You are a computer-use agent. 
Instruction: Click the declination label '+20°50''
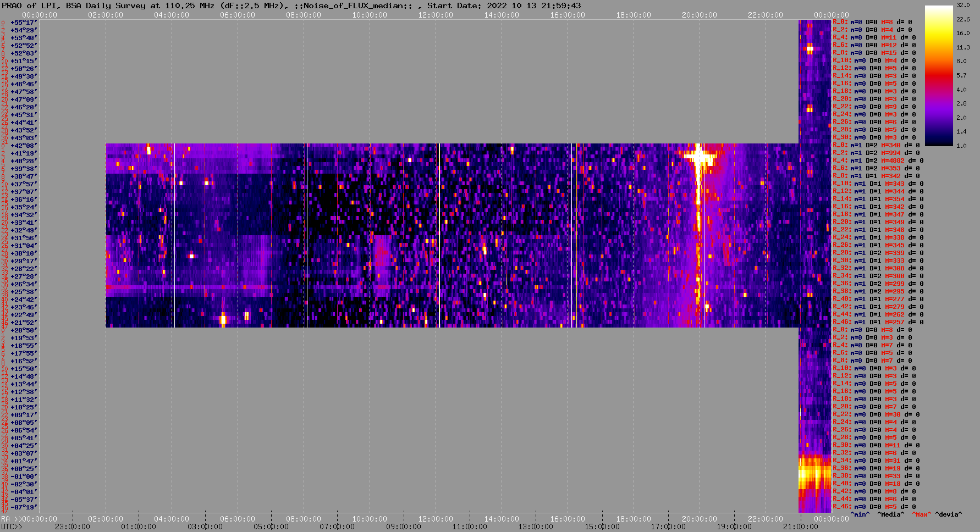24,330
